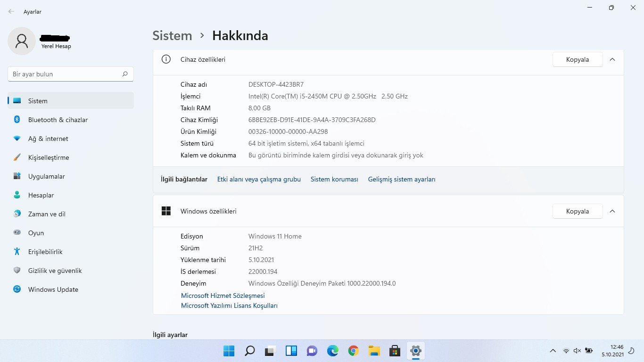Launch Google Chrome from taskbar
This screenshot has height=362, width=644.
click(353, 351)
